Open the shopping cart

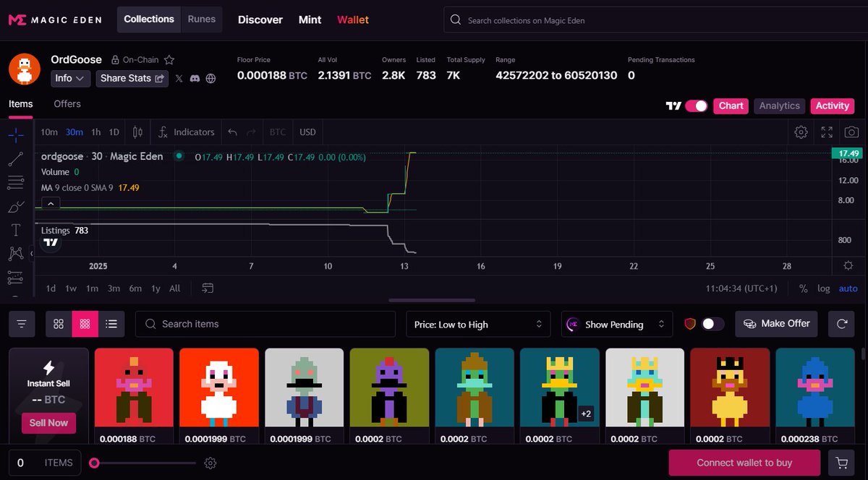coord(841,463)
